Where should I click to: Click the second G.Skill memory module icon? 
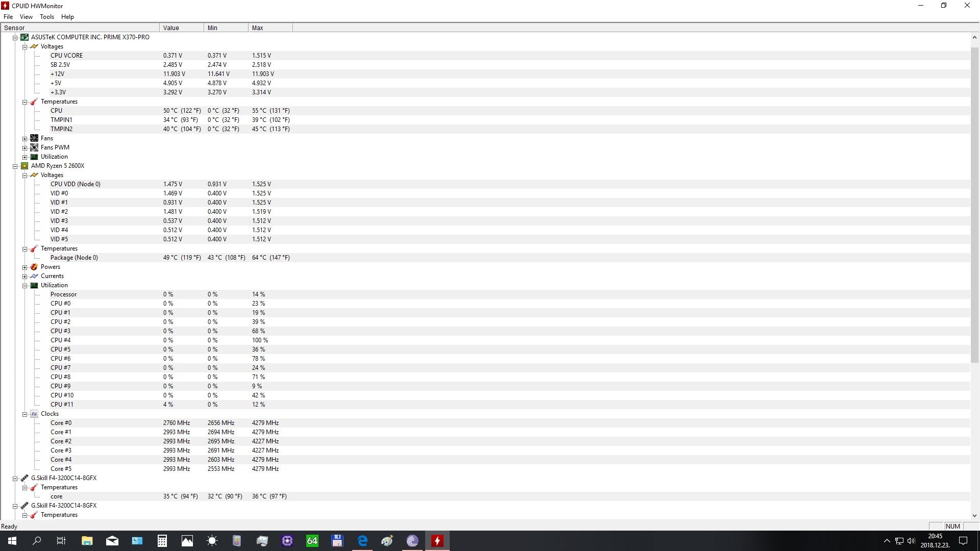pos(24,506)
